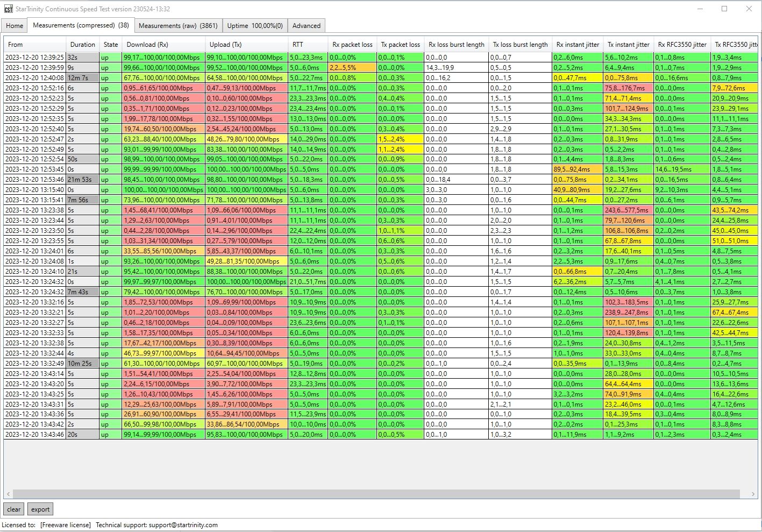Click the 243,6...577,5ms Tx jitter cell
Screen dimensions: 762x532
point(628,210)
